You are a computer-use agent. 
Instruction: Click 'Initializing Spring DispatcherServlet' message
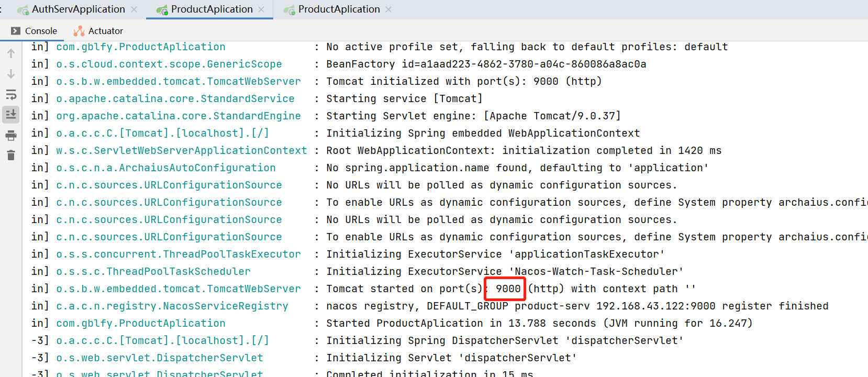pos(505,340)
